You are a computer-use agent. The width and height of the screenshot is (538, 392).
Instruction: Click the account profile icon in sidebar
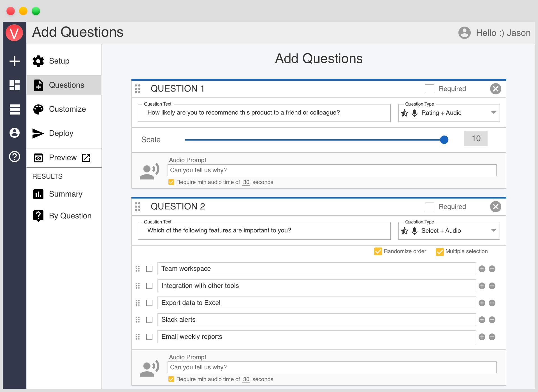[15, 133]
